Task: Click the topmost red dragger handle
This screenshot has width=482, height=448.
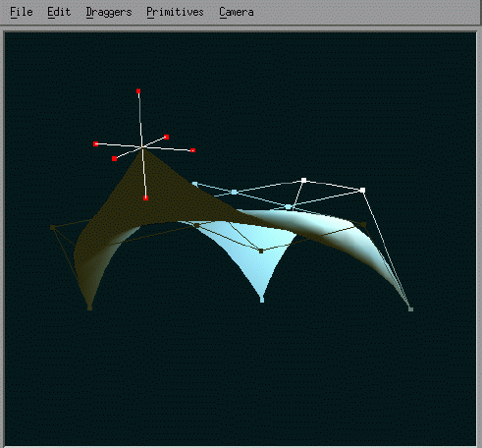Action: click(x=138, y=91)
